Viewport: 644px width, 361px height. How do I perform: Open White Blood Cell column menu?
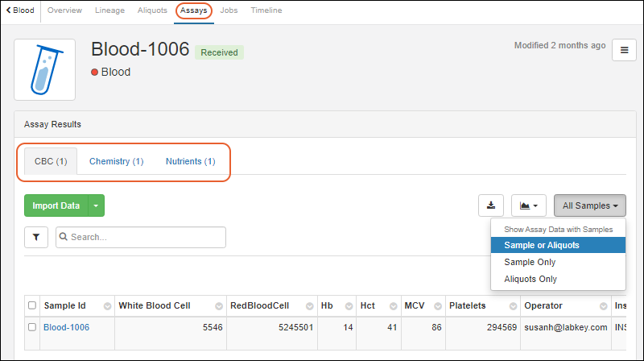(x=217, y=306)
